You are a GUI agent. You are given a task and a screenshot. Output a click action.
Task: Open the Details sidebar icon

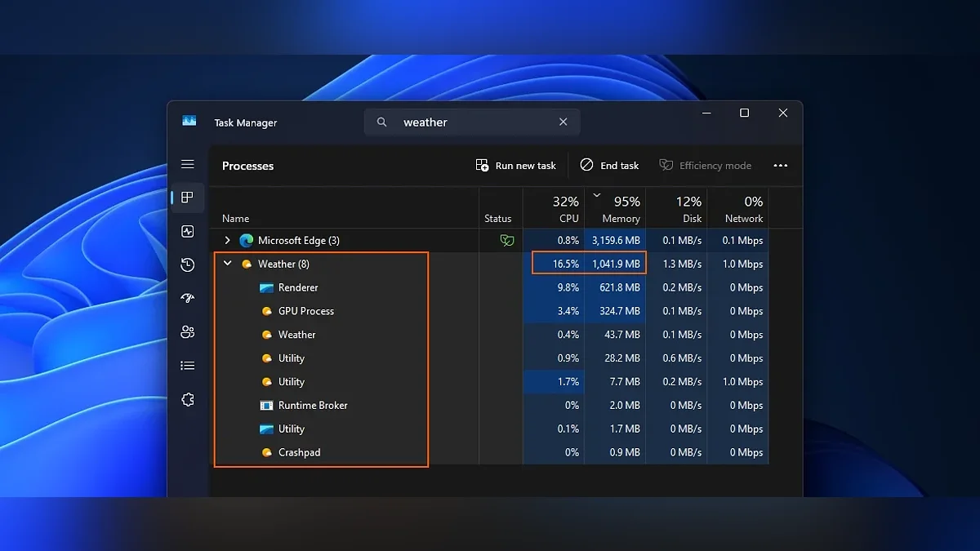coord(188,366)
